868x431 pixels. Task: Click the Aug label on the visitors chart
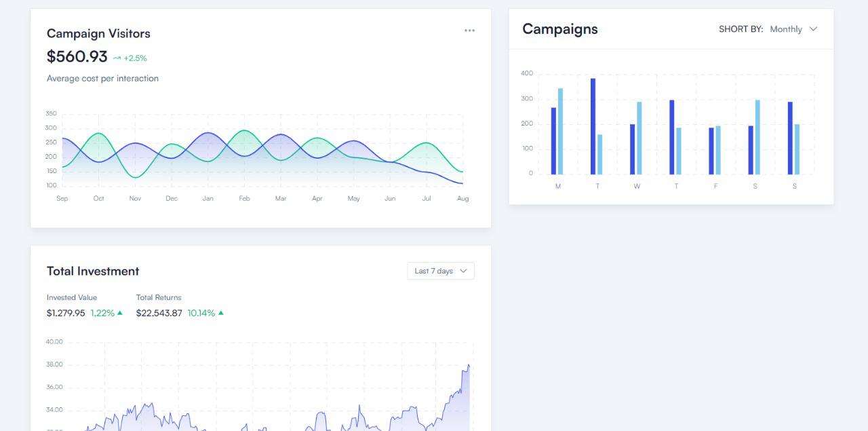pyautogui.click(x=462, y=199)
